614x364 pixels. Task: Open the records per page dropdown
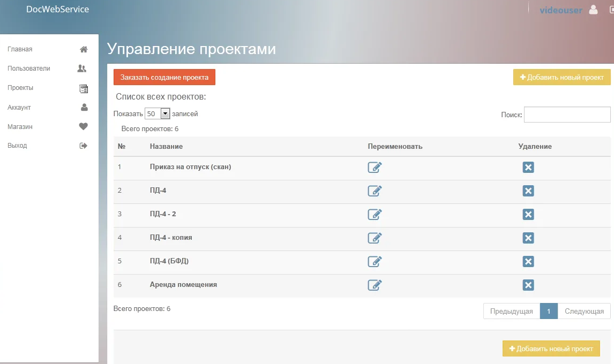[x=156, y=113]
